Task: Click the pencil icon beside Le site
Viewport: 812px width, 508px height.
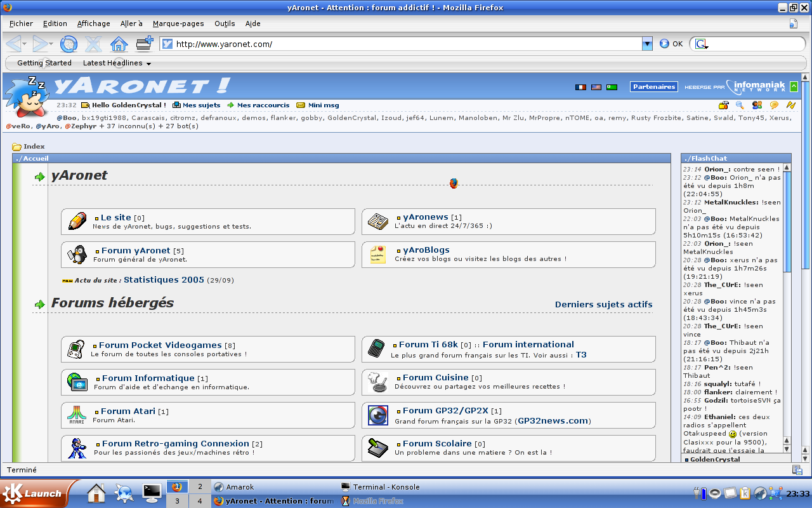Action: (77, 222)
